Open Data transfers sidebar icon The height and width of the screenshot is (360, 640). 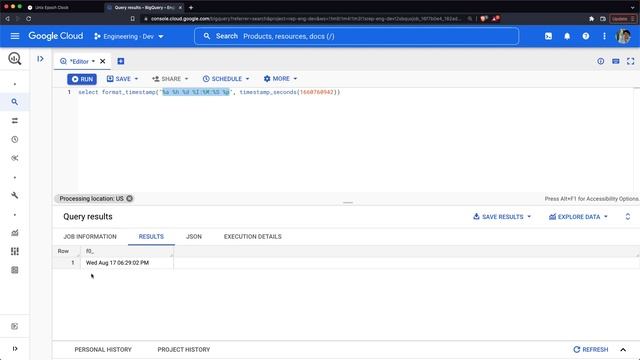pos(15,120)
